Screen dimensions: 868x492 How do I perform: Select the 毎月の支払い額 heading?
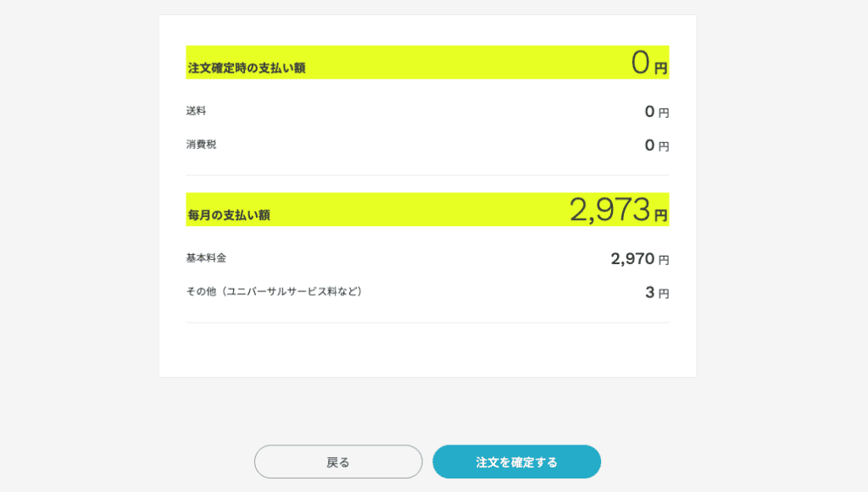pos(229,215)
